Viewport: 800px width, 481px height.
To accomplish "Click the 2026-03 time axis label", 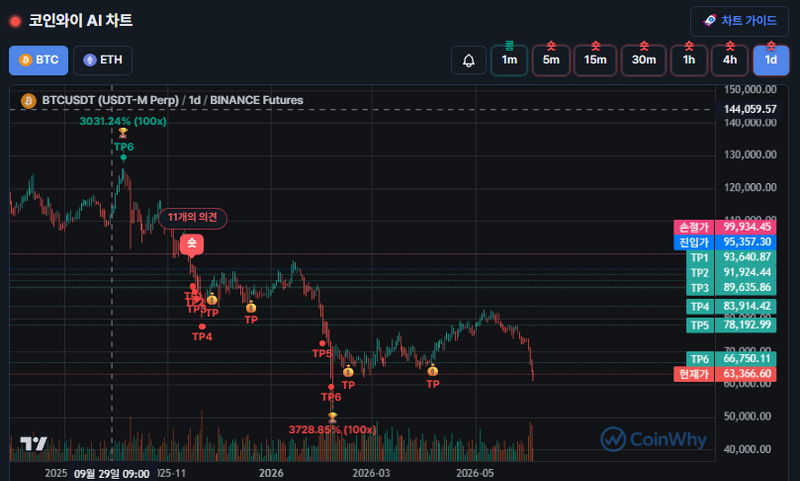I will pos(371,473).
